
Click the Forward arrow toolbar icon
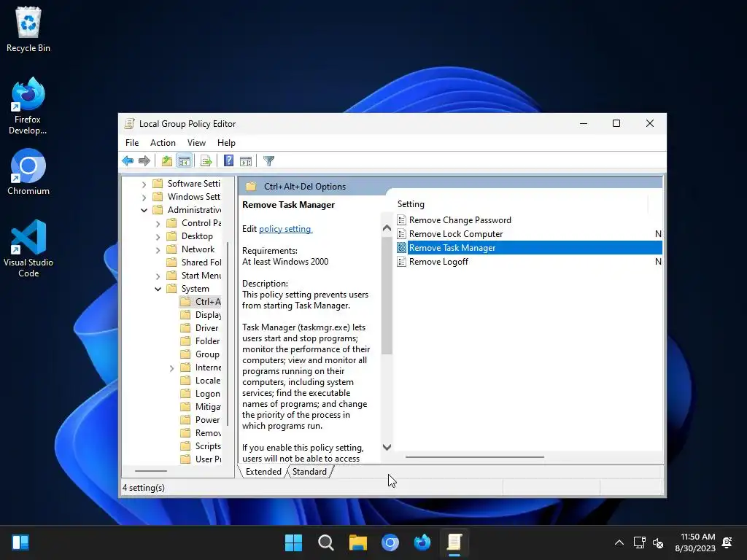point(144,161)
